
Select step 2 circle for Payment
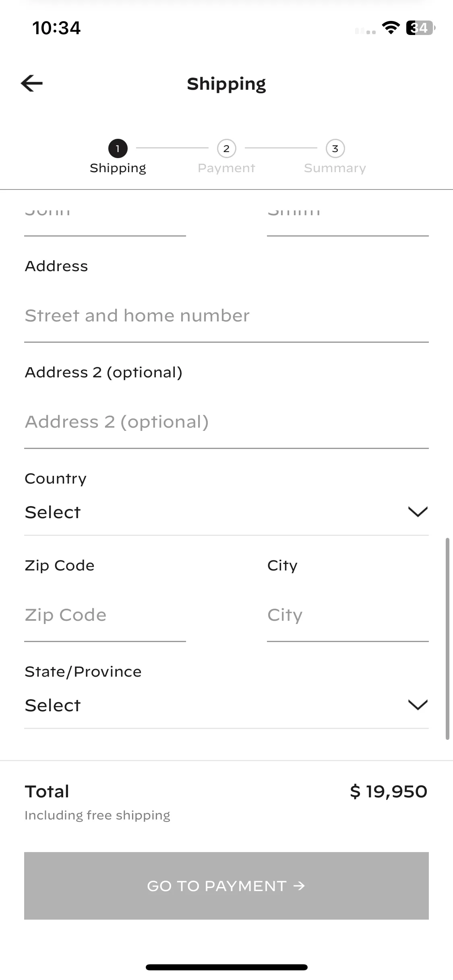click(x=226, y=148)
